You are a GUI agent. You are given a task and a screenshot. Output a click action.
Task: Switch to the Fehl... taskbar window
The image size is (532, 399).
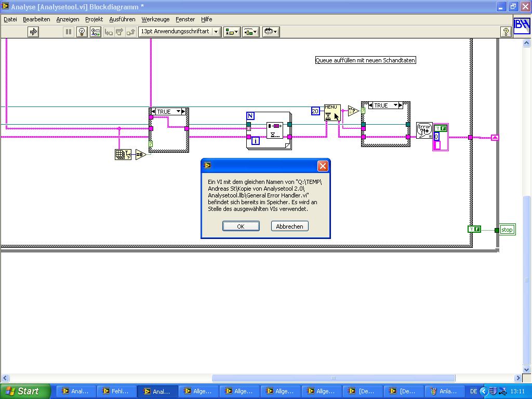click(117, 391)
